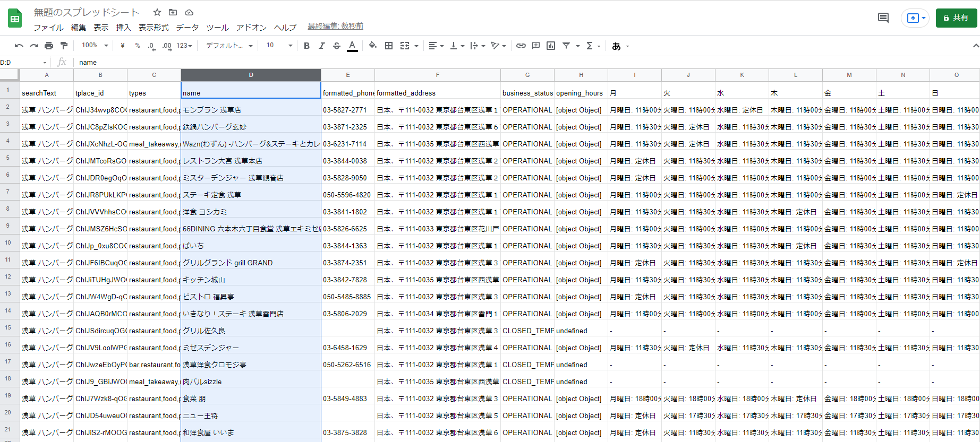Open the fill color picker

[x=373, y=46]
